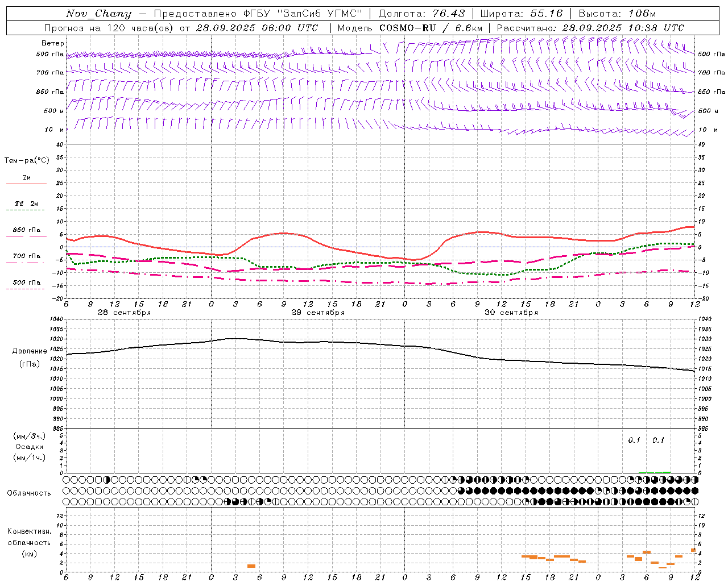Click the "Облачность" cloud cover label

point(29,493)
